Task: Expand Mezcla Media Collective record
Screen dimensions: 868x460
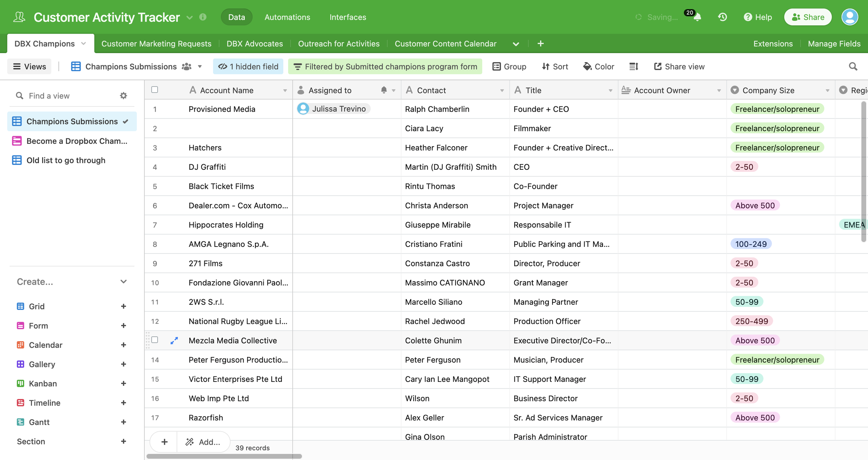Action: click(174, 341)
